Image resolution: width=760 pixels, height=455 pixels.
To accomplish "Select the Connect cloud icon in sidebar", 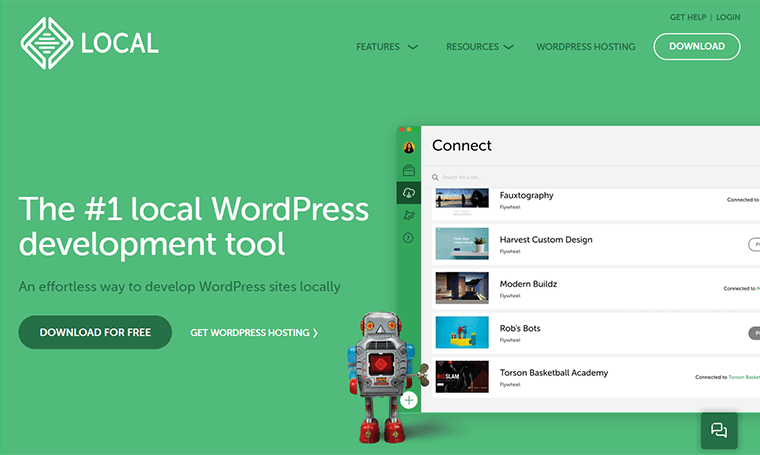I will click(409, 193).
